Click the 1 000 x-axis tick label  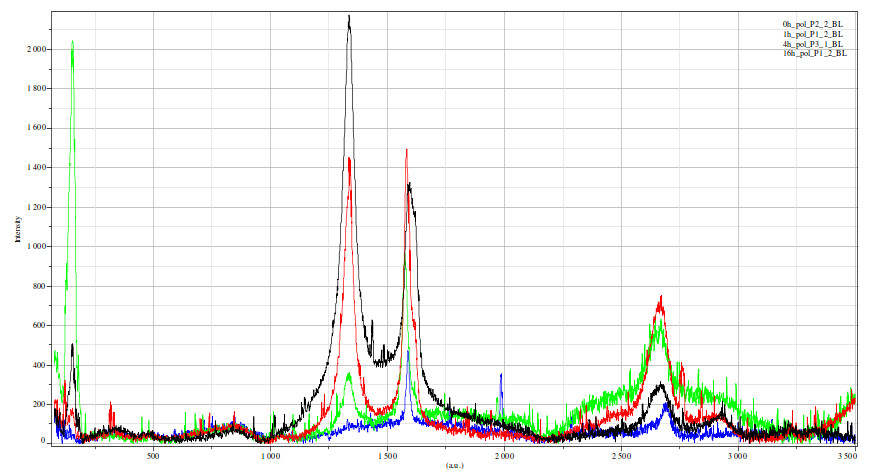point(270,456)
